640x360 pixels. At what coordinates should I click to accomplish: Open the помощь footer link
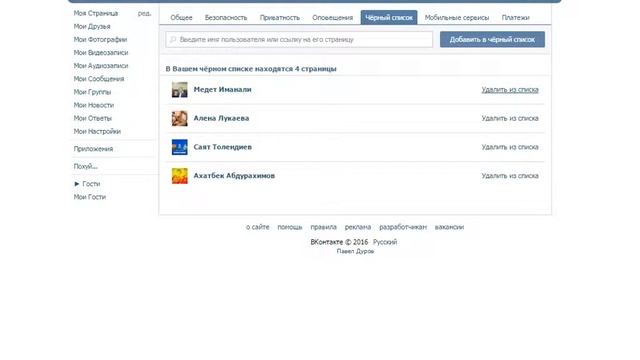tap(290, 227)
